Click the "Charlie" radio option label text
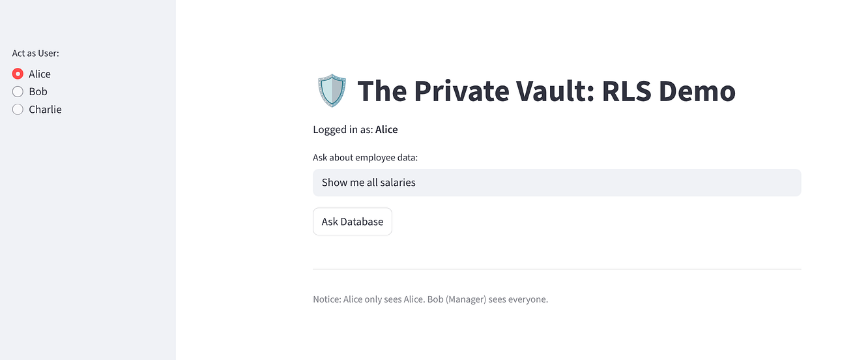Viewport: 868px width, 360px height. click(x=45, y=110)
